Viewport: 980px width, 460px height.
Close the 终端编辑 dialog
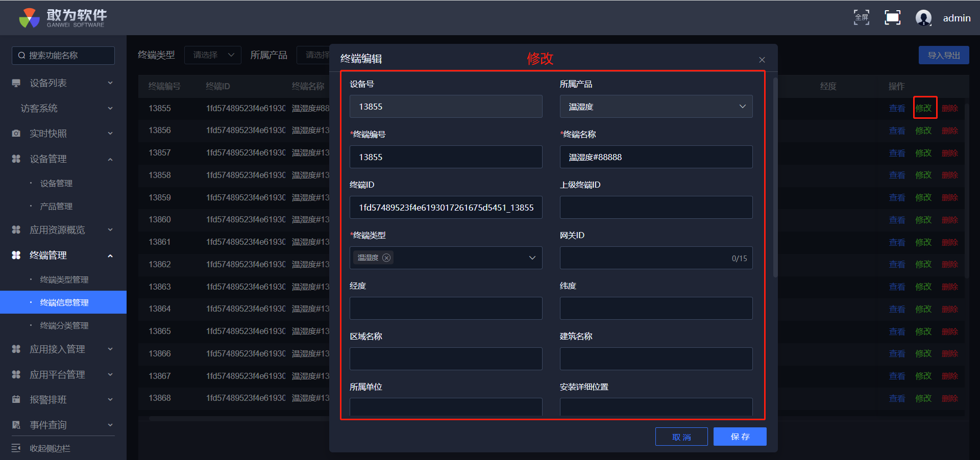point(762,60)
